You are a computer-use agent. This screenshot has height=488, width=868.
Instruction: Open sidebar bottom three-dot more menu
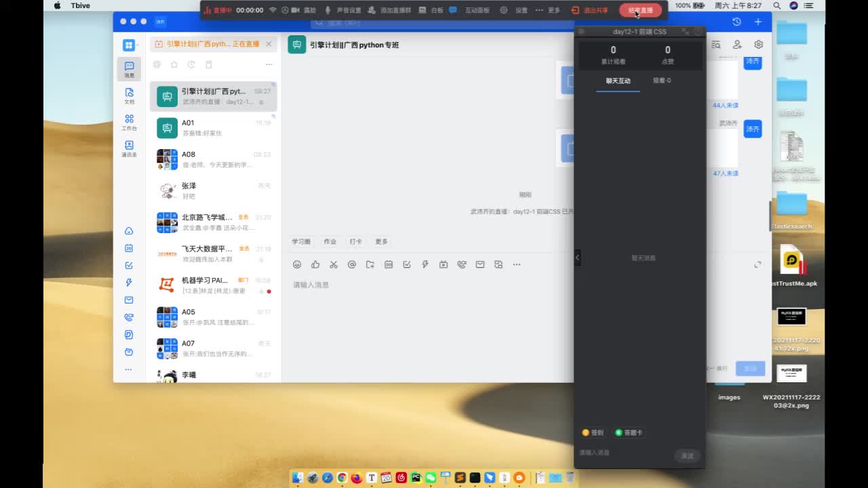click(x=129, y=369)
